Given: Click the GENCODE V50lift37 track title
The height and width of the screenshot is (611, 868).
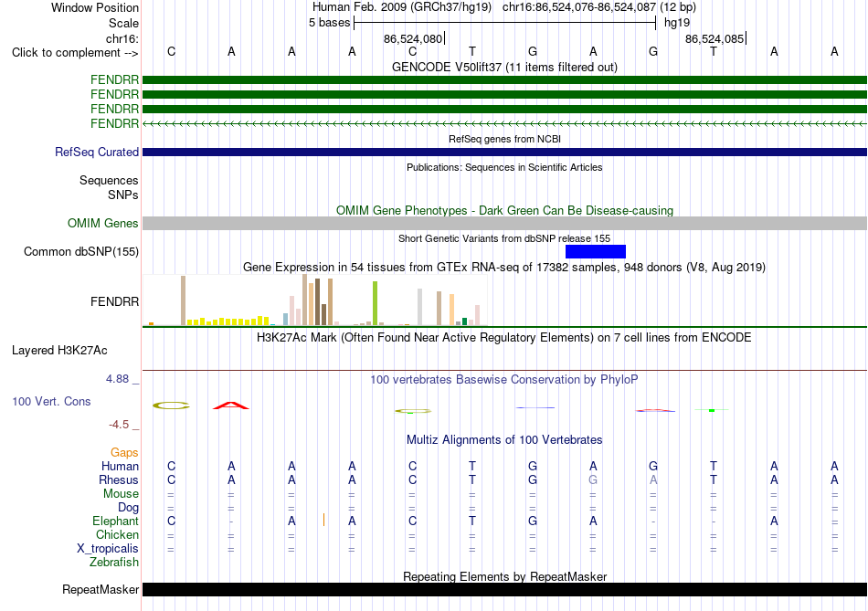Looking at the screenshot, I should (x=504, y=67).
